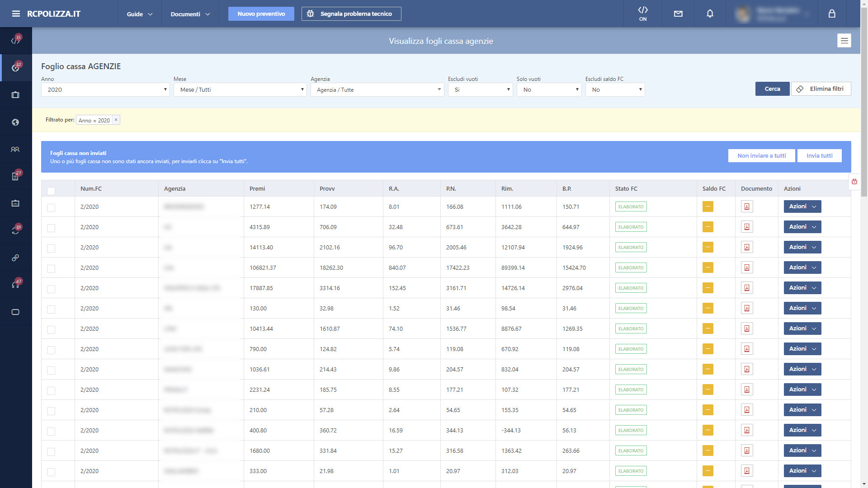Tick the checkbox for the 1277.14 premi row
The image size is (868, 488).
(51, 207)
